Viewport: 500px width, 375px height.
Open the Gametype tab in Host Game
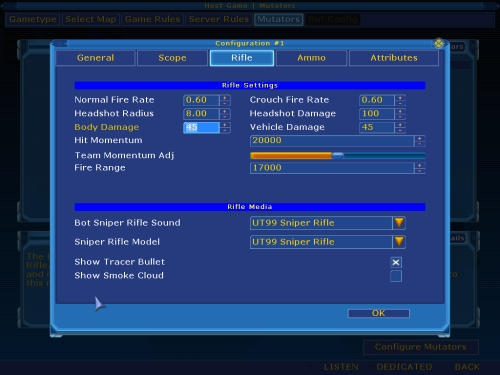point(33,19)
